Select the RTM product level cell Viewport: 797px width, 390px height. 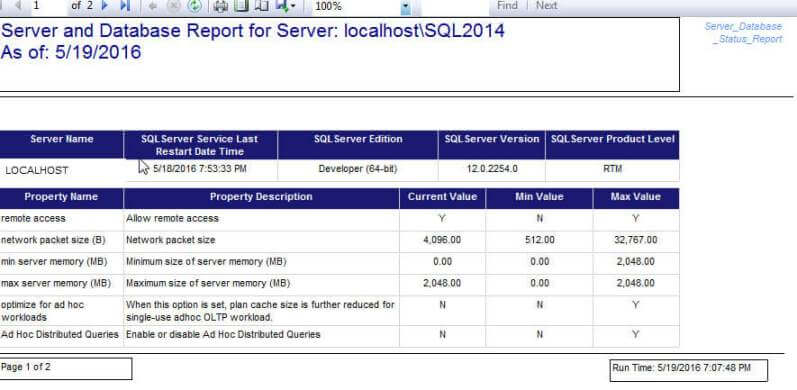pos(612,169)
